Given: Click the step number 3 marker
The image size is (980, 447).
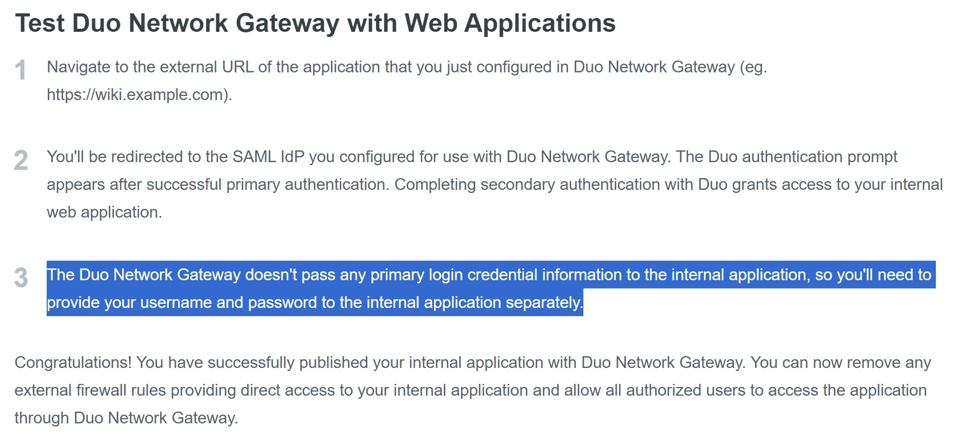Looking at the screenshot, I should tap(21, 278).
